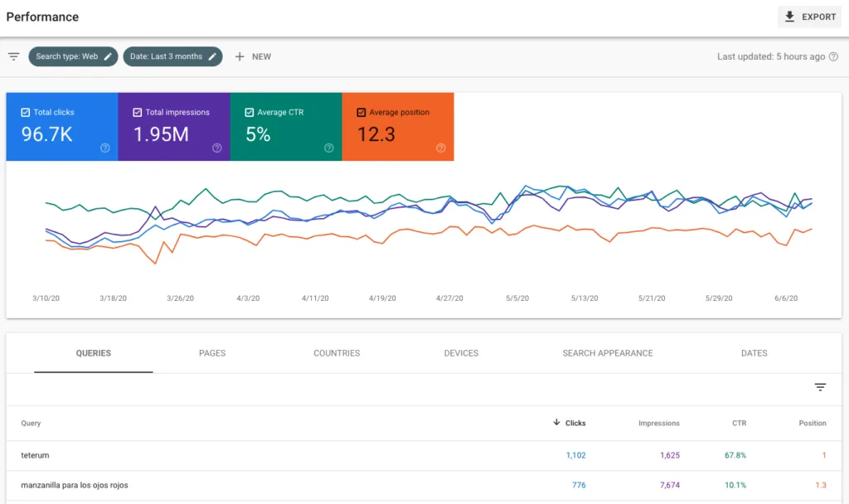Click the NEW filter button
This screenshot has height=504, width=849.
[253, 56]
